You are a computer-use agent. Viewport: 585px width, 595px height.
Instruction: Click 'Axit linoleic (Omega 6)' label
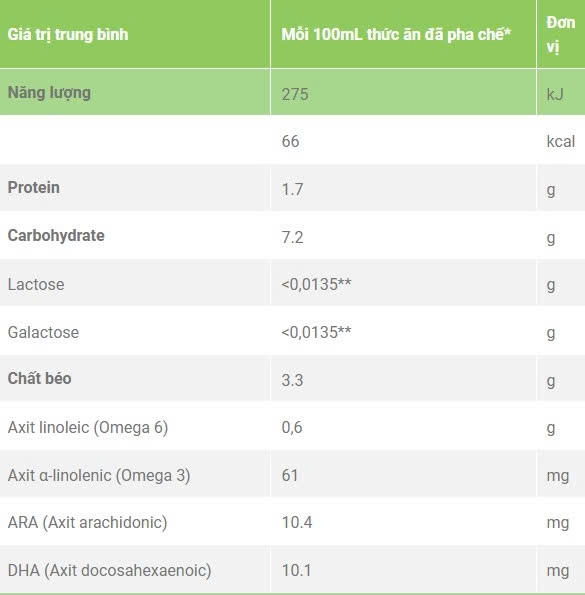tap(88, 428)
